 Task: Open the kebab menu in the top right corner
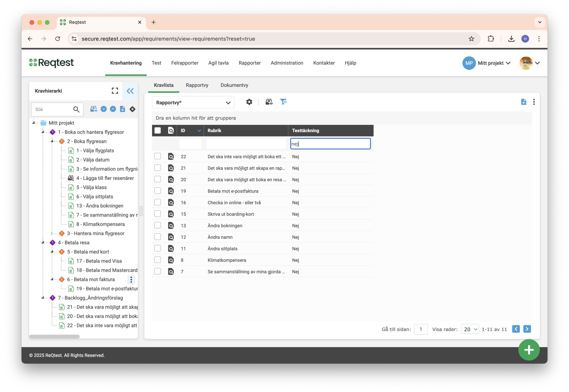[534, 102]
